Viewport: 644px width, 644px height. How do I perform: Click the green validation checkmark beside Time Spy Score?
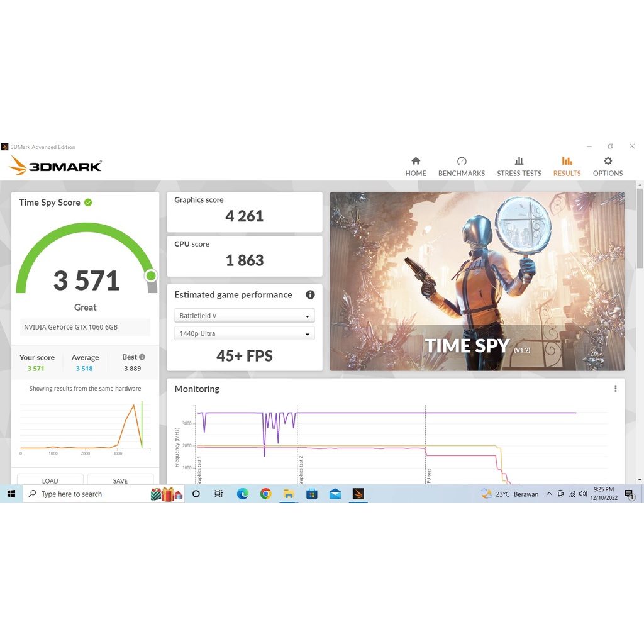[x=88, y=203]
